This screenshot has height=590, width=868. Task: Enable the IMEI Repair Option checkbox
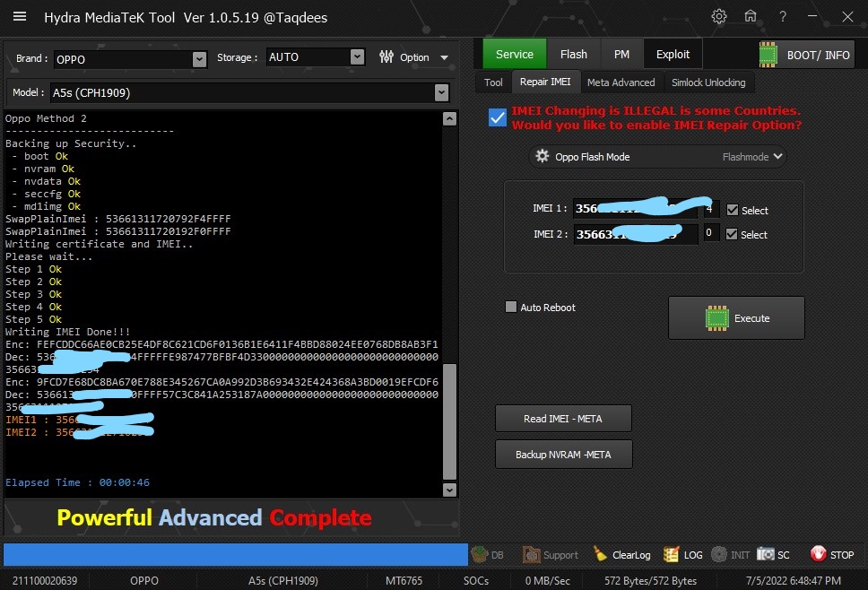(497, 117)
